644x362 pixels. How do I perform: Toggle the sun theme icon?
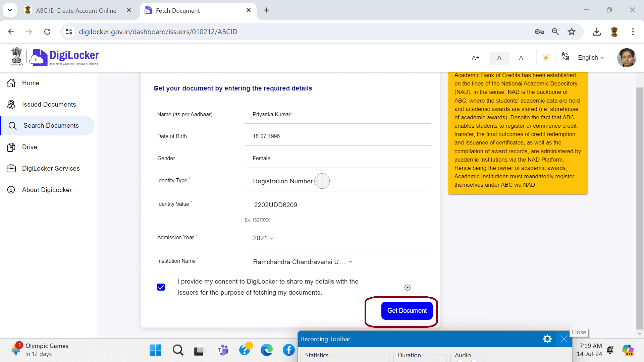pos(546,58)
